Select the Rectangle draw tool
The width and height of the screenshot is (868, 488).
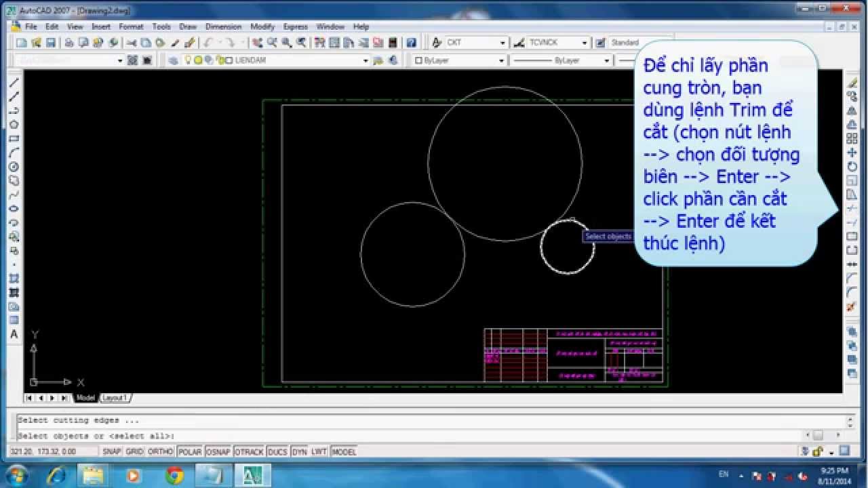pos(14,139)
